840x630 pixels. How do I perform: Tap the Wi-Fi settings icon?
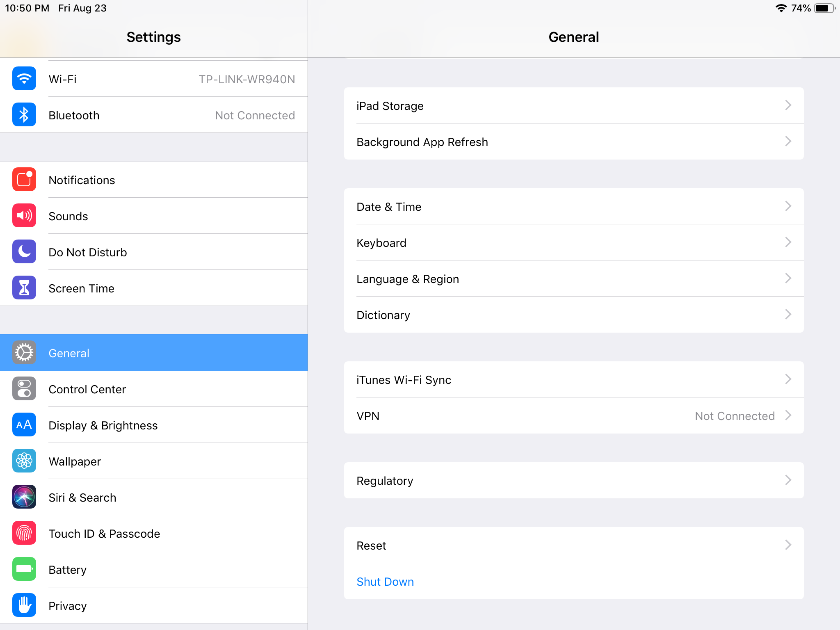click(x=24, y=79)
